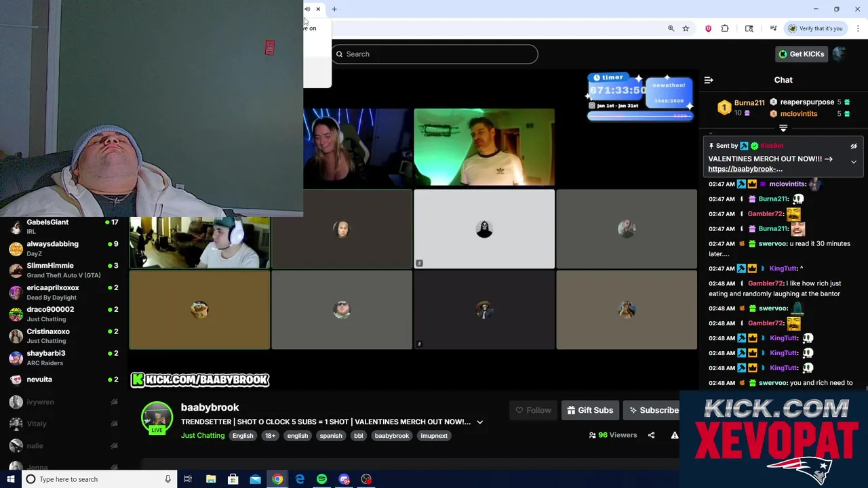Activate the microphone in the taskbar search
868x488 pixels.
point(167,479)
